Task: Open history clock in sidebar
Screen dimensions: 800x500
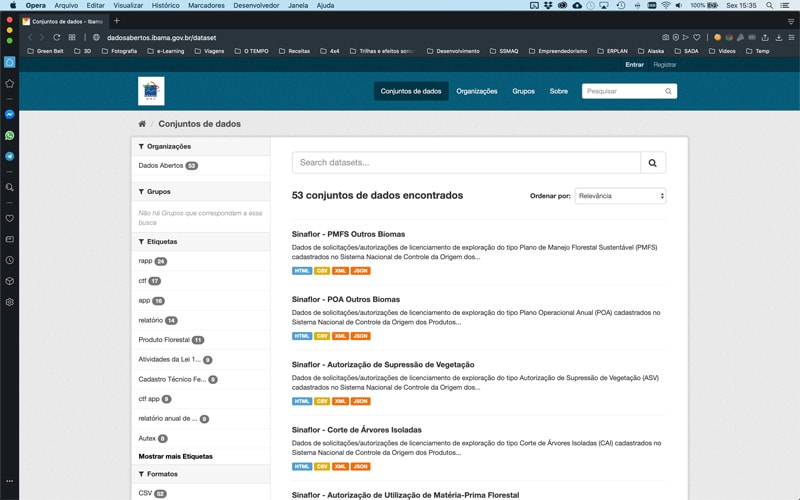Action: [x=10, y=260]
